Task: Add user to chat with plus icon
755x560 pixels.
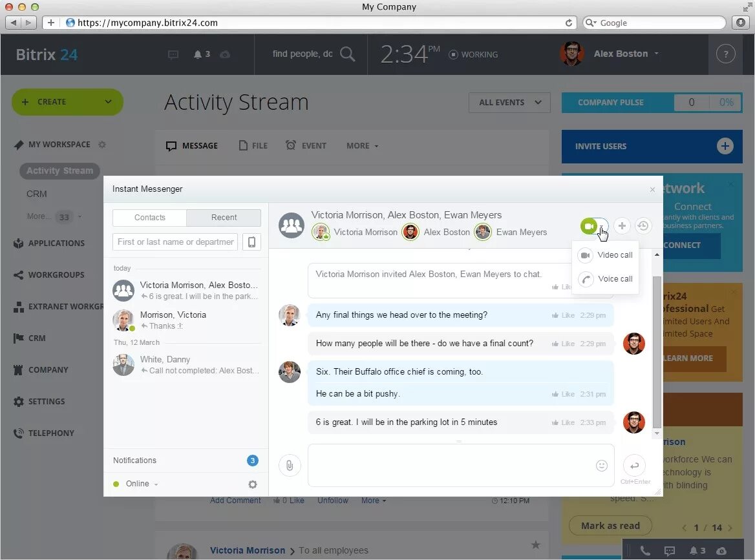Action: click(622, 225)
